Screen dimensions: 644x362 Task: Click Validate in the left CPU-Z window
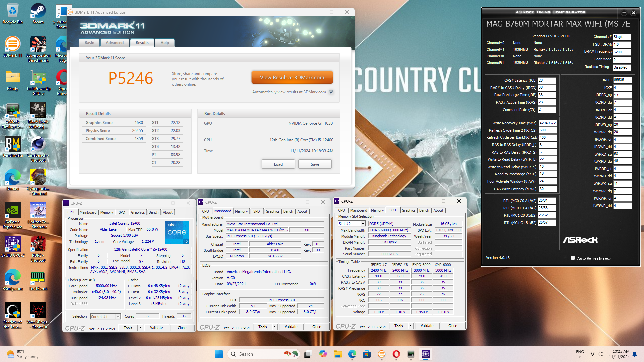pos(156,328)
